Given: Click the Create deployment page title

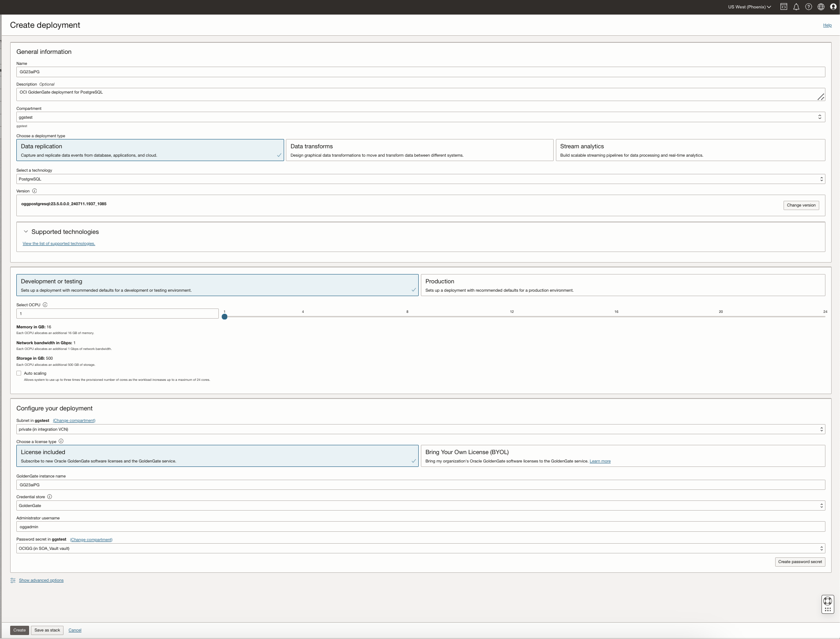Looking at the screenshot, I should (x=45, y=25).
